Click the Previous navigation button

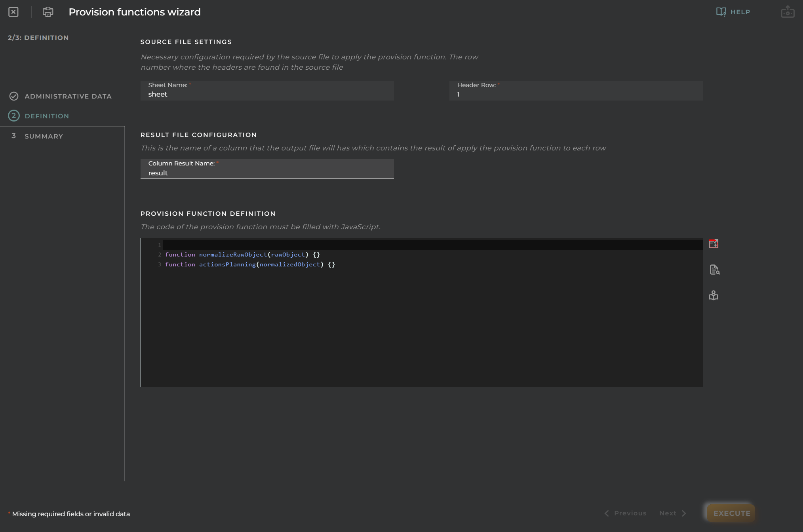[x=625, y=513]
